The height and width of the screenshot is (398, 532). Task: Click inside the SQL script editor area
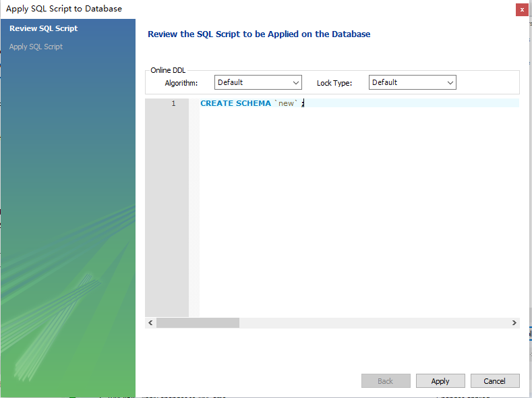click(359, 208)
